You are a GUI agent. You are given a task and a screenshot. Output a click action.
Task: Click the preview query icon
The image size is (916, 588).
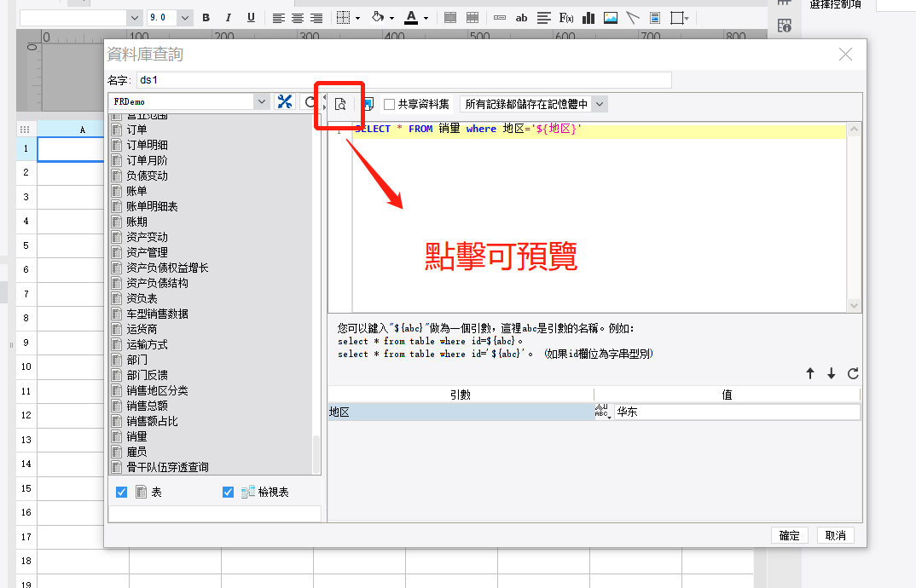tap(340, 104)
